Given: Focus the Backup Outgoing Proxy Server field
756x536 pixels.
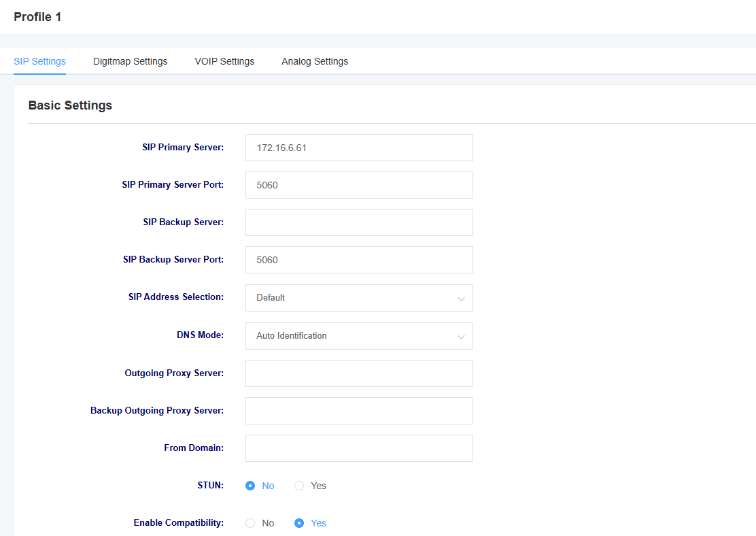Looking at the screenshot, I should tap(359, 411).
